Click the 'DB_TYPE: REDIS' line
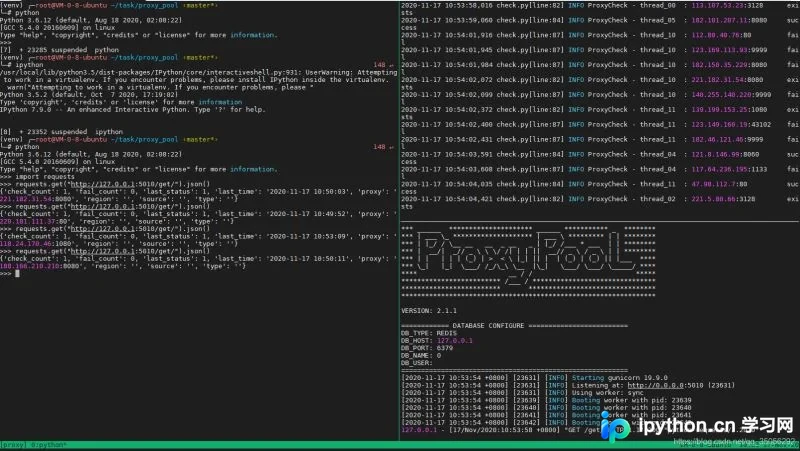Image resolution: width=800 pixels, height=451 pixels. [429, 333]
